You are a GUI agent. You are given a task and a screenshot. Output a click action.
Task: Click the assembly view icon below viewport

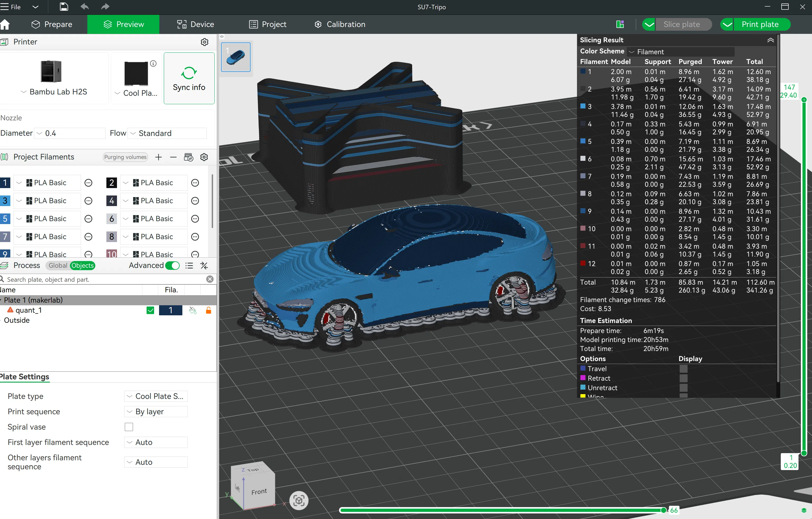pos(299,500)
